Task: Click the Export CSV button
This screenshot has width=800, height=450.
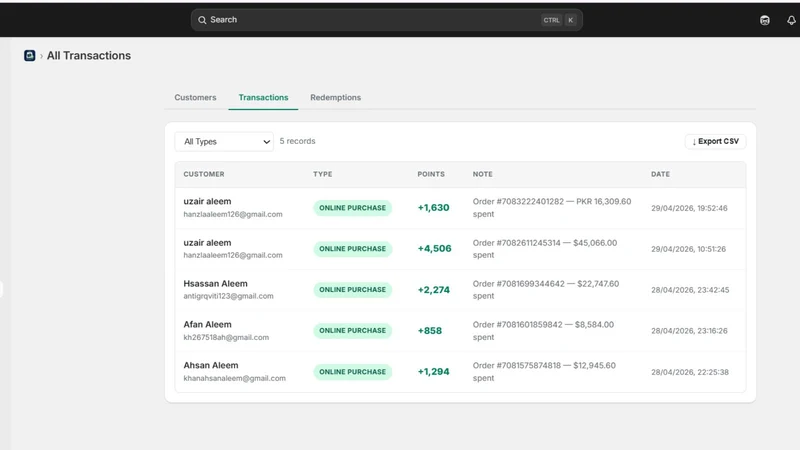Action: [715, 141]
